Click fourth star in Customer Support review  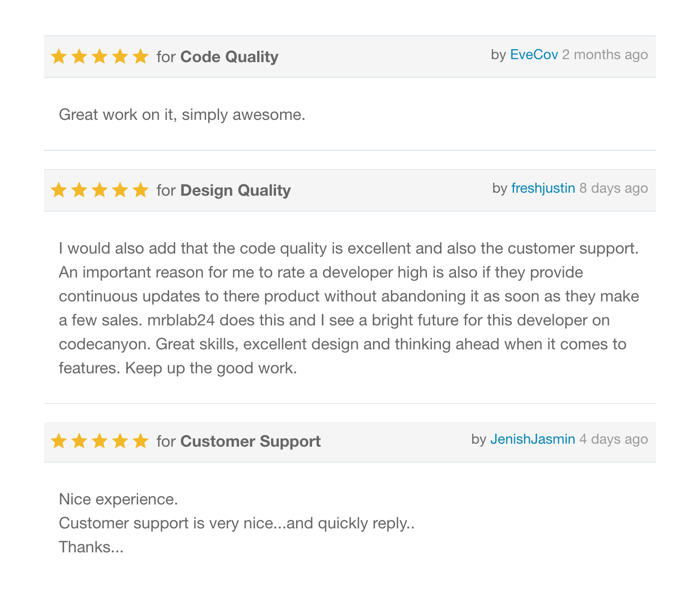click(x=120, y=441)
